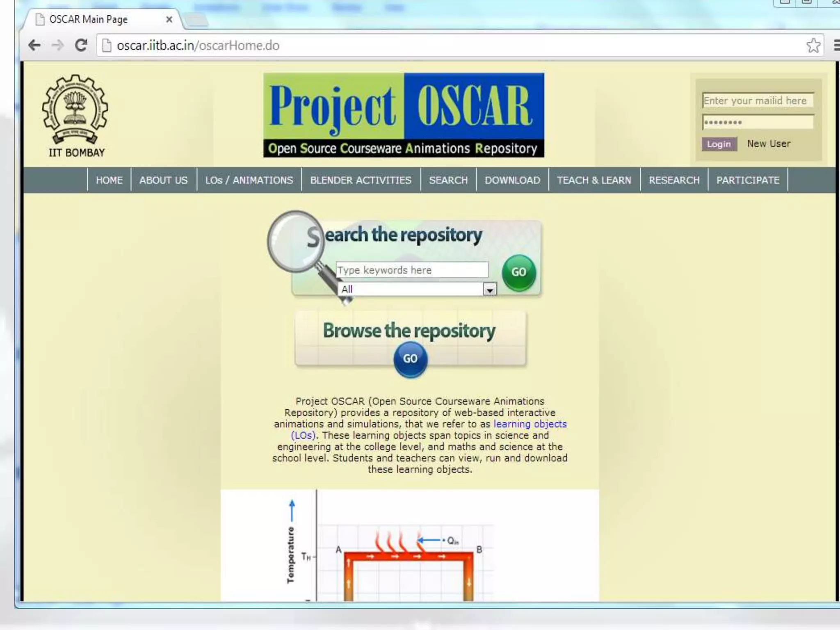Click the browser forward arrow
Image resolution: width=840 pixels, height=630 pixels.
[58, 45]
